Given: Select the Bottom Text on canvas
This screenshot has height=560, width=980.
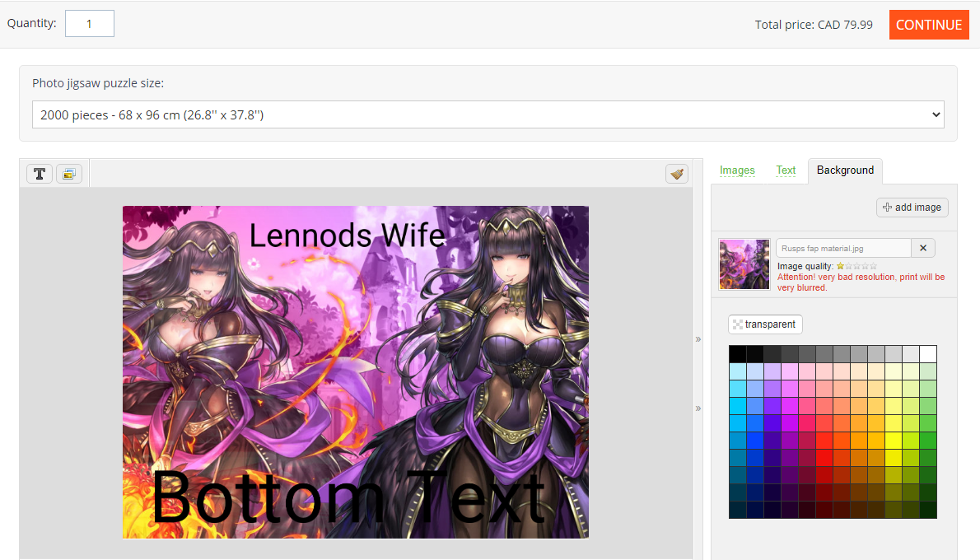Looking at the screenshot, I should (348, 497).
